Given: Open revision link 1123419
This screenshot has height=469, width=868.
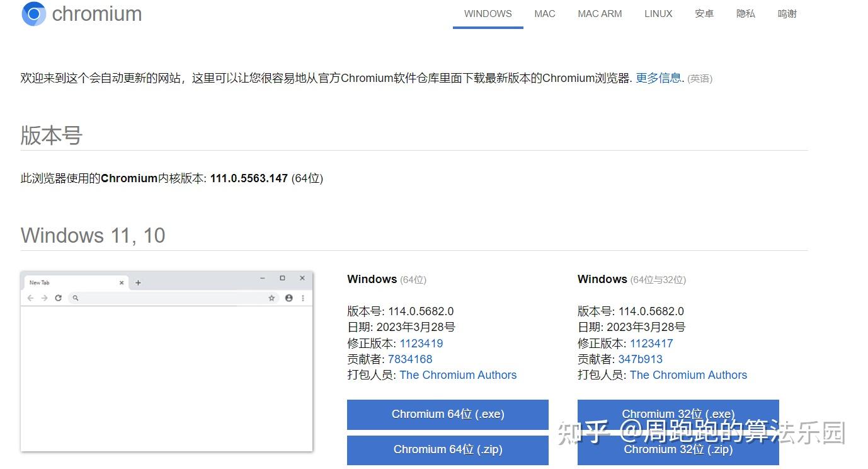Looking at the screenshot, I should click(x=421, y=344).
